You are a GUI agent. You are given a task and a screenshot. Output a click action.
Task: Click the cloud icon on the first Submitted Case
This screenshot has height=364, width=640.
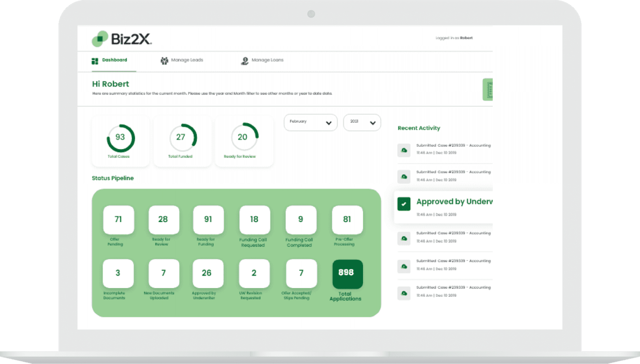(404, 150)
